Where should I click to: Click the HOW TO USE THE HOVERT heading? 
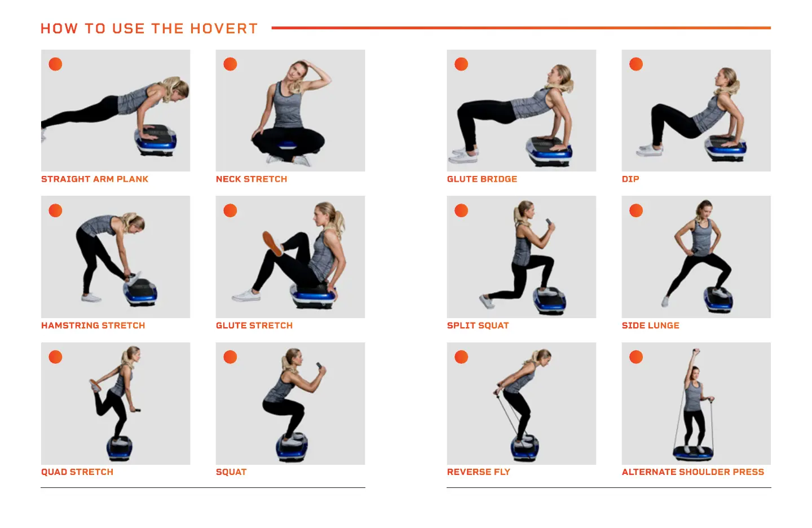149,29
